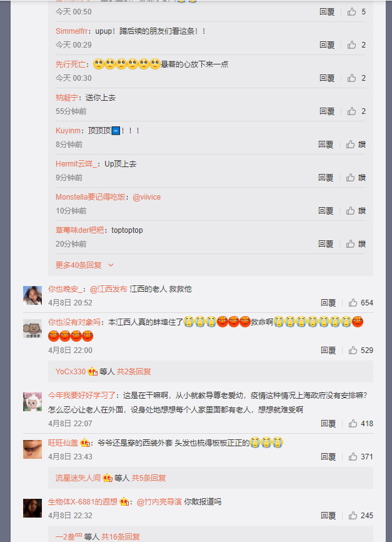Screen dimensions: 392x542
Task: Expand the 共2条回复 thread under YoCx330
Action: tap(134, 372)
